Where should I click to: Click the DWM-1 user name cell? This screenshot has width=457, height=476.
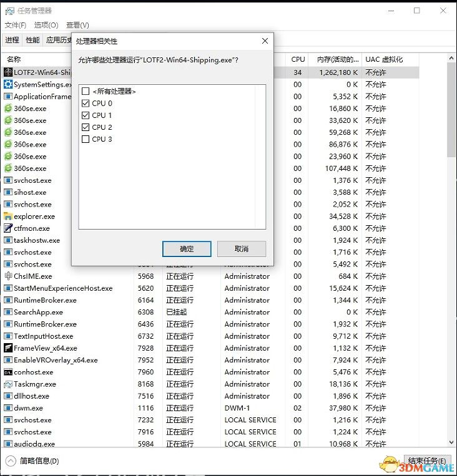(x=237, y=408)
